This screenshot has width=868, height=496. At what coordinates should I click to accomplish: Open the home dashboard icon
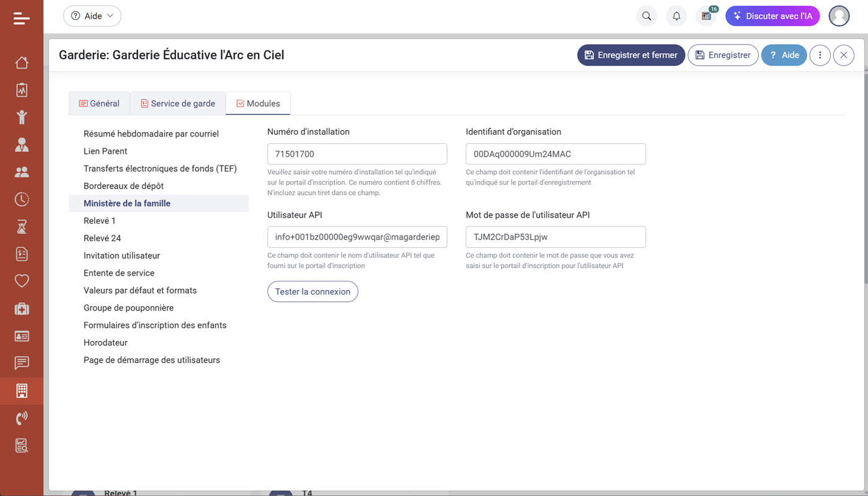(22, 62)
